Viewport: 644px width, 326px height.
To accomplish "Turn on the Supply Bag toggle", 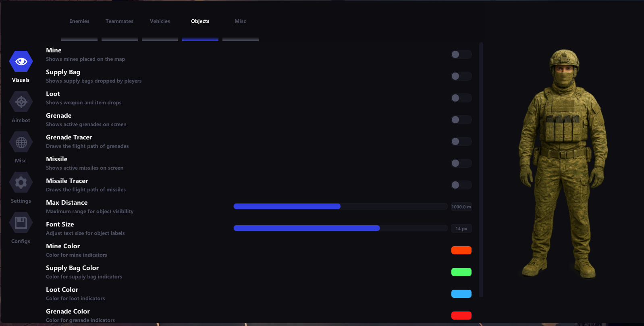I will click(x=461, y=76).
